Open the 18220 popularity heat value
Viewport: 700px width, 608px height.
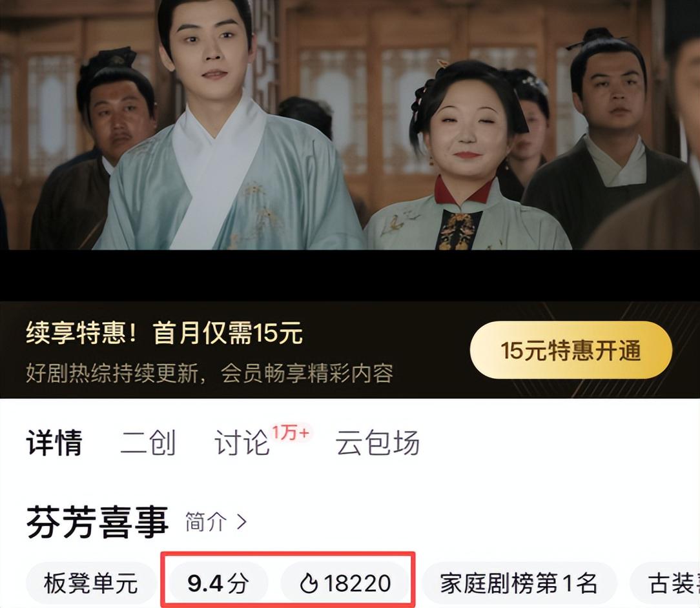pos(358,583)
